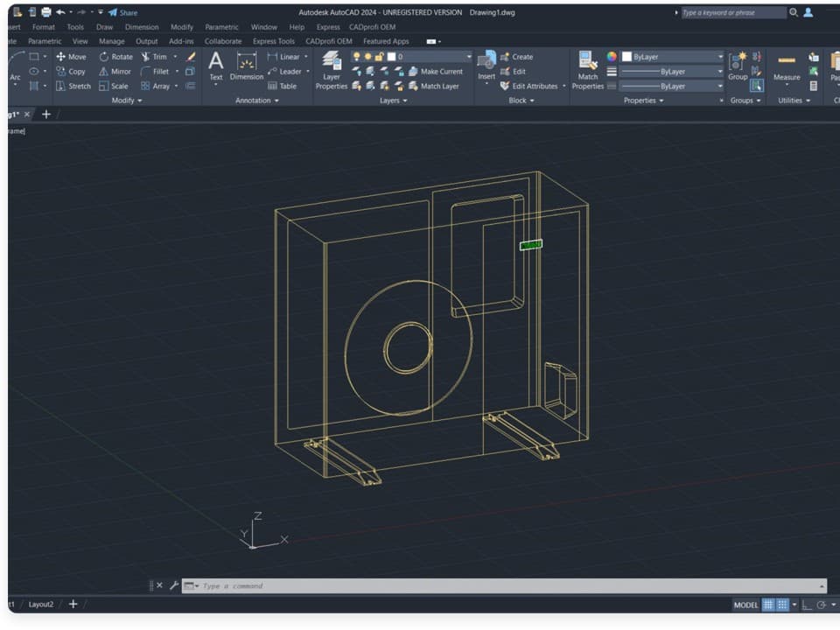Select the Measure utility
Screen dimensions: 840x630
tap(786, 67)
